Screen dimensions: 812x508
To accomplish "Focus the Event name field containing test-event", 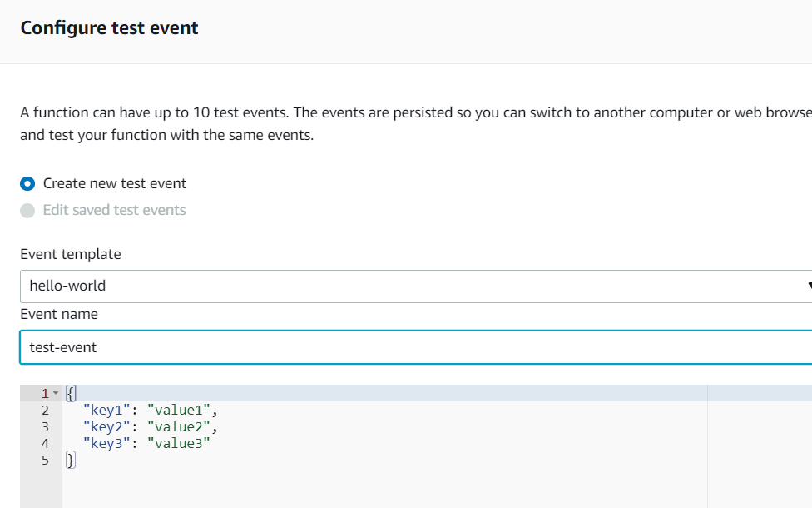I will (x=416, y=347).
